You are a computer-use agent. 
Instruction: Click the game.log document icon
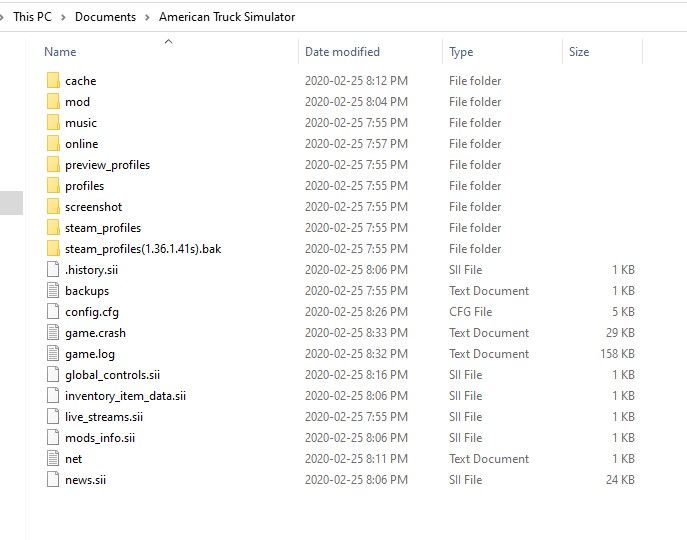pos(53,354)
